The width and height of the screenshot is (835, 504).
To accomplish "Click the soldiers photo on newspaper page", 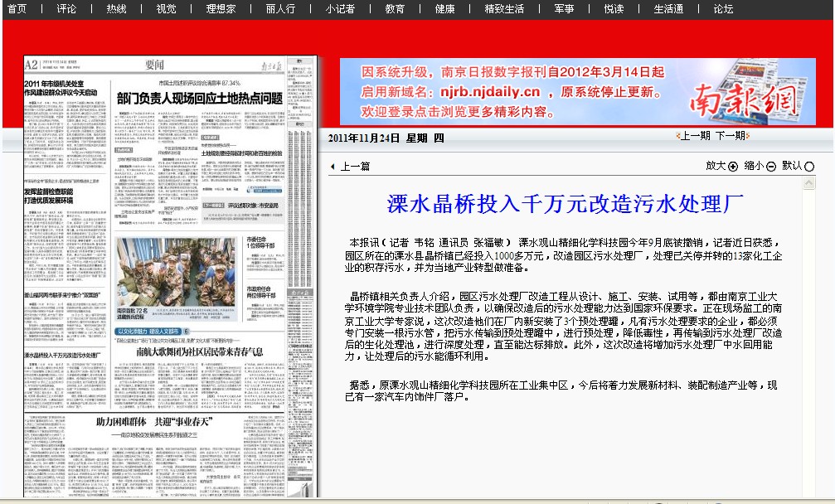I will pos(176,270).
